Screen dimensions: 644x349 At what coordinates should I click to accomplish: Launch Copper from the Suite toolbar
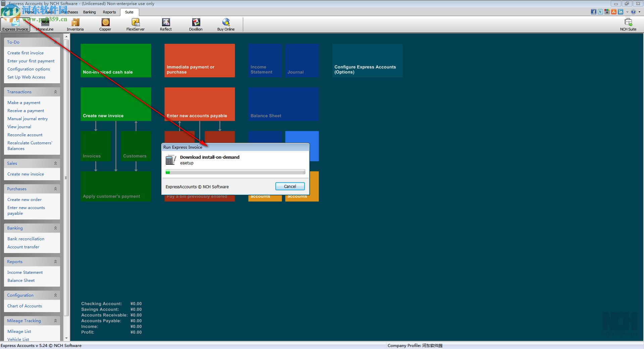(105, 24)
